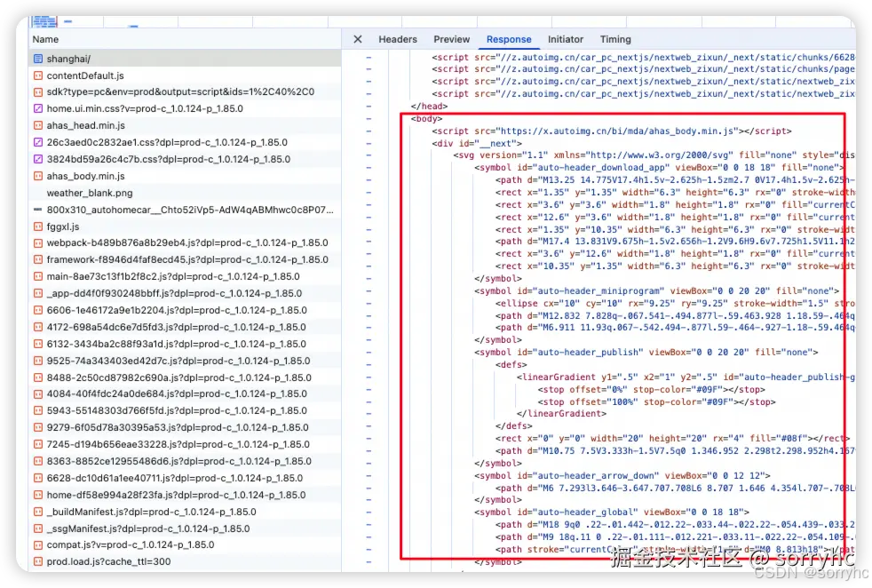Click document icon next to shanghai/
This screenshot has width=872, height=588.
click(x=38, y=59)
